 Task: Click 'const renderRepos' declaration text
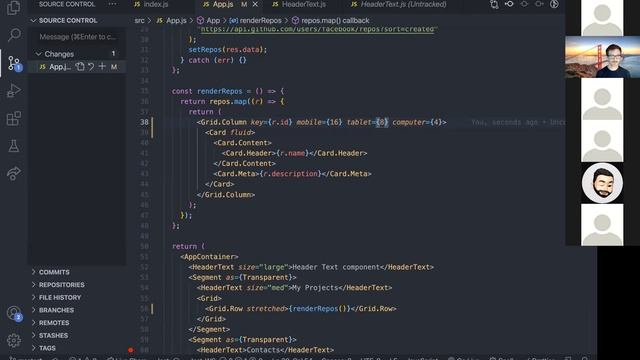click(207, 91)
